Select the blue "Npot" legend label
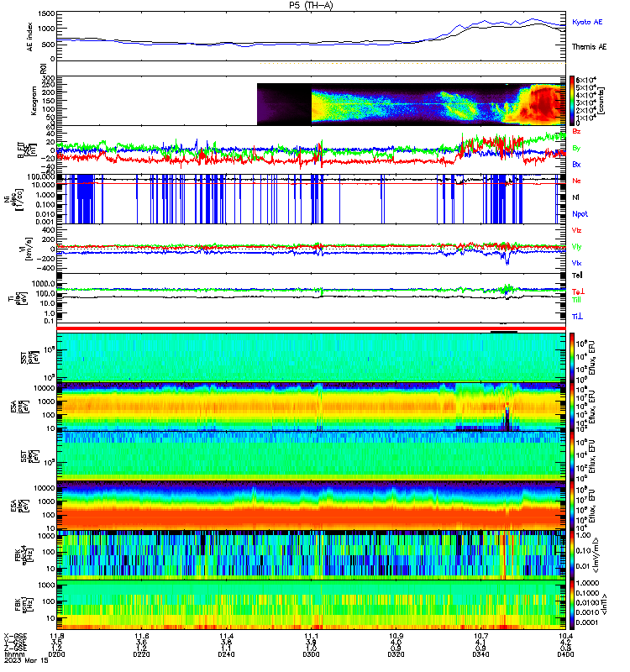 point(580,214)
